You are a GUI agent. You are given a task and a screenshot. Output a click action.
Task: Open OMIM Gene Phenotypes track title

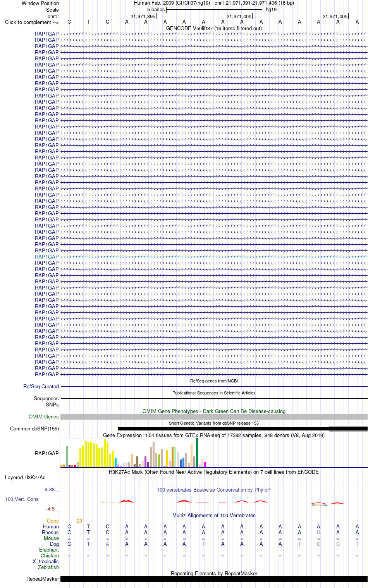[214, 411]
